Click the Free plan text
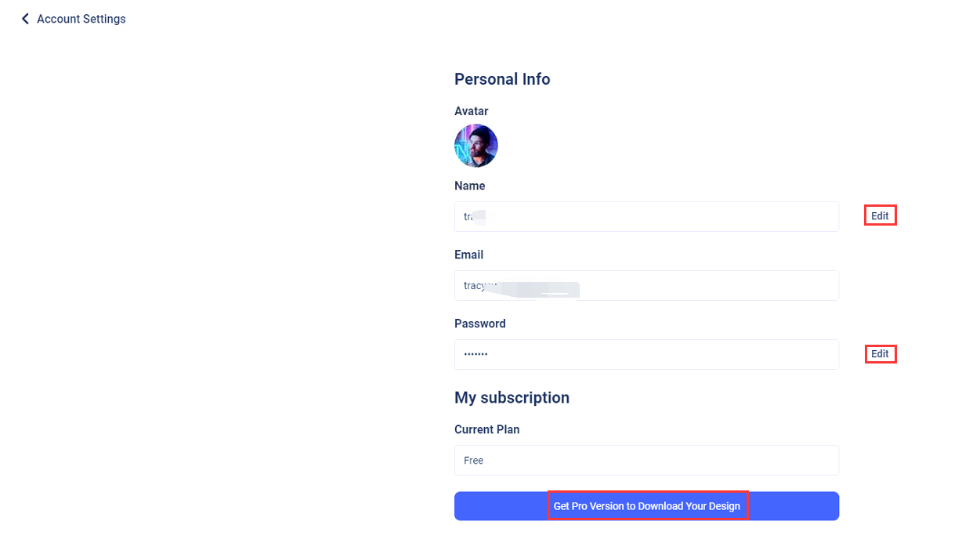Image resolution: width=980 pixels, height=557 pixels. [473, 461]
